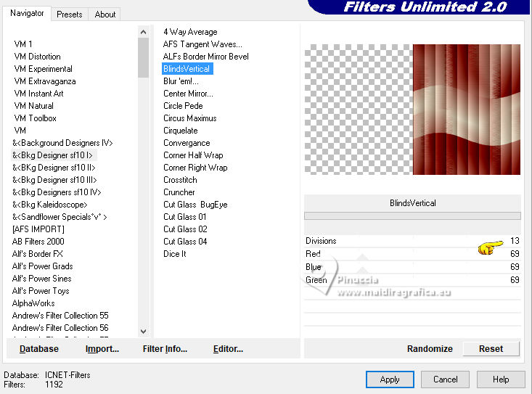Select Alf's Power Grads category
The height and width of the screenshot is (394, 532).
tap(42, 266)
